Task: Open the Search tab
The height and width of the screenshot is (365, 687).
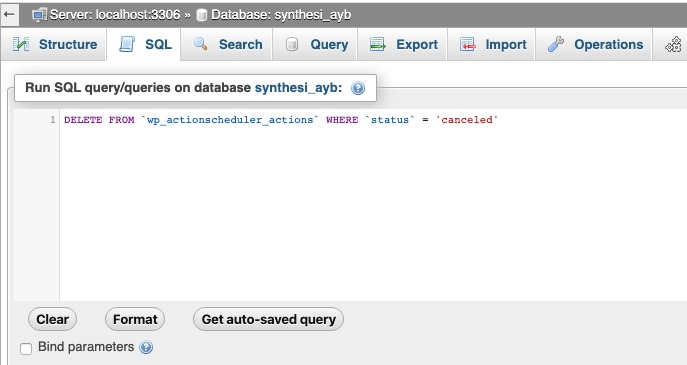Action: pos(227,44)
